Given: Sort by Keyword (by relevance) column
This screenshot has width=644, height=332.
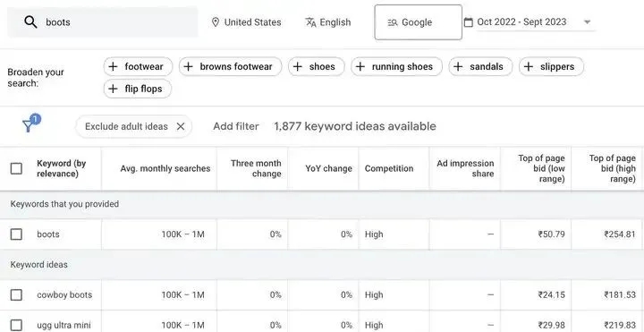Looking at the screenshot, I should pos(62,168).
